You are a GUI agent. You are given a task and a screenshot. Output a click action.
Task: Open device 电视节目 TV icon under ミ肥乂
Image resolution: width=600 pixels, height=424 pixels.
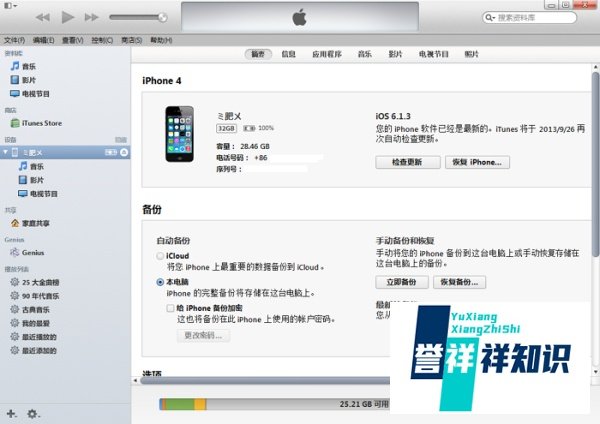[23, 194]
